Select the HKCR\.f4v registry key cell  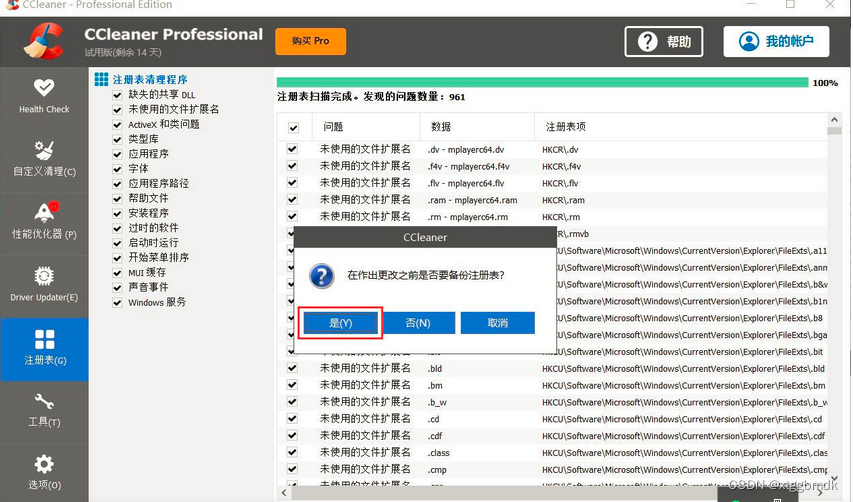(561, 166)
